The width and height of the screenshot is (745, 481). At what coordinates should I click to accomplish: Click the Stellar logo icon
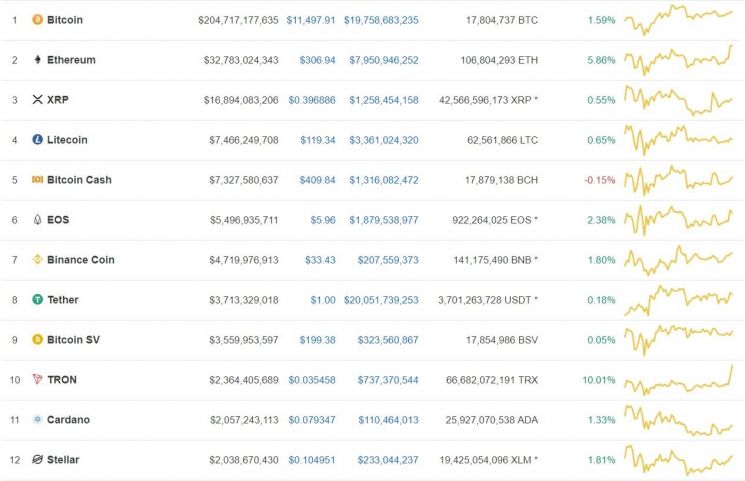tap(38, 460)
